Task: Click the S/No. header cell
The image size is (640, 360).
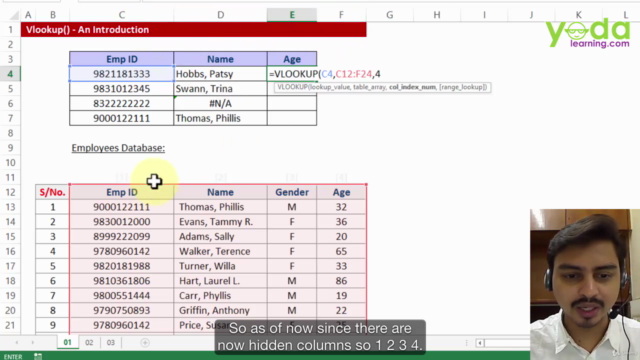Action: point(53,192)
